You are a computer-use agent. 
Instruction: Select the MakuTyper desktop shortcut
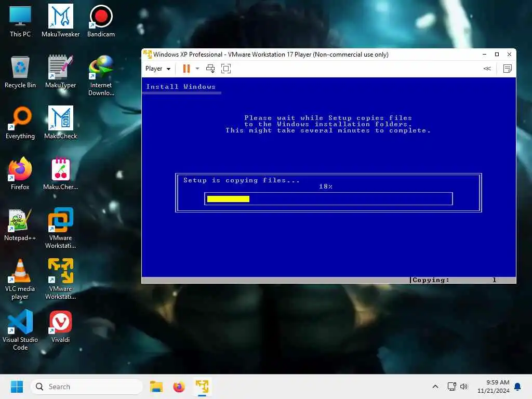60,72
